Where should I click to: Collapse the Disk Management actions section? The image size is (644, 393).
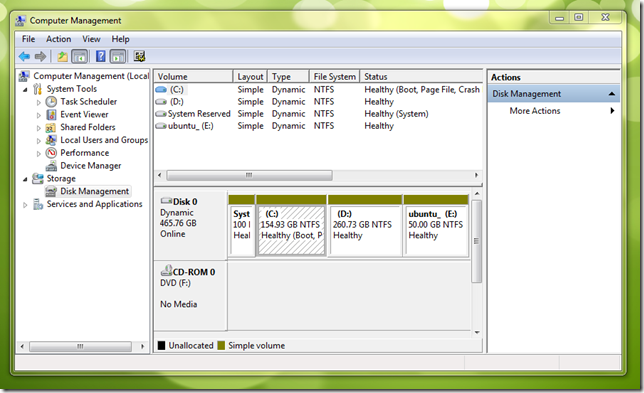[612, 94]
